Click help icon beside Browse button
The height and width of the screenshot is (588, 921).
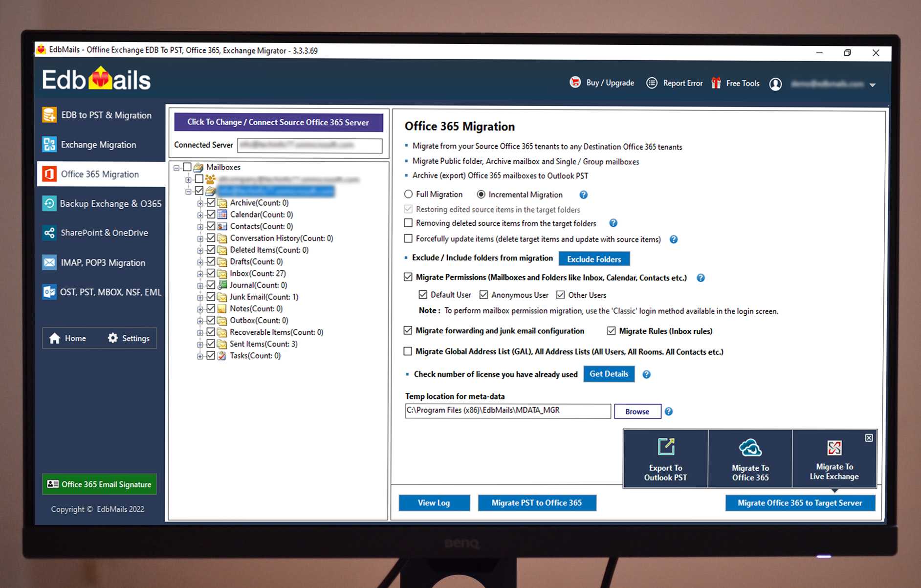pyautogui.click(x=669, y=412)
